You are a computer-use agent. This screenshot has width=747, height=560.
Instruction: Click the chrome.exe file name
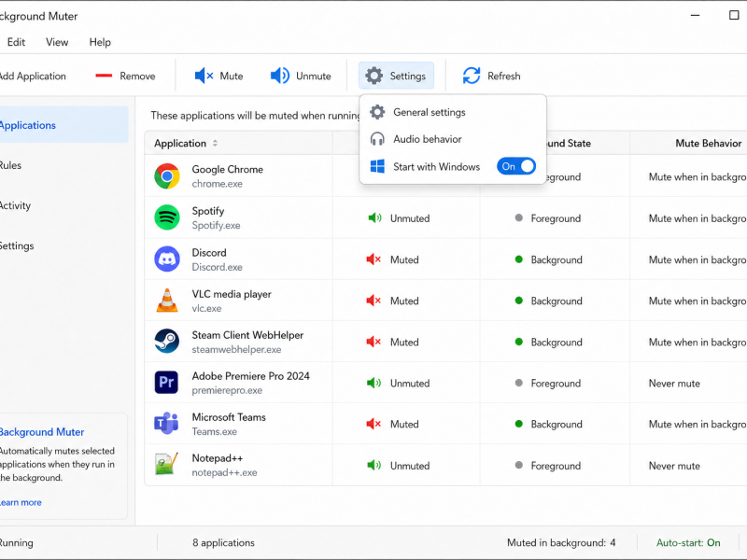click(x=217, y=184)
